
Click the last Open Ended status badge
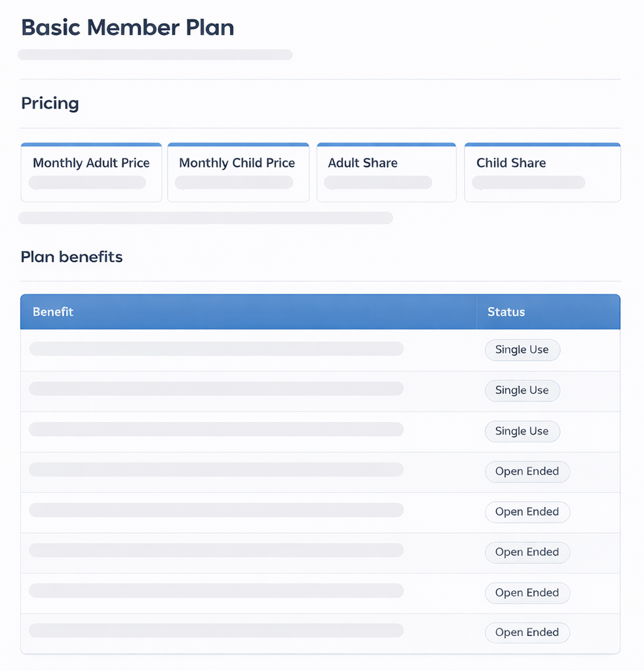(x=527, y=632)
